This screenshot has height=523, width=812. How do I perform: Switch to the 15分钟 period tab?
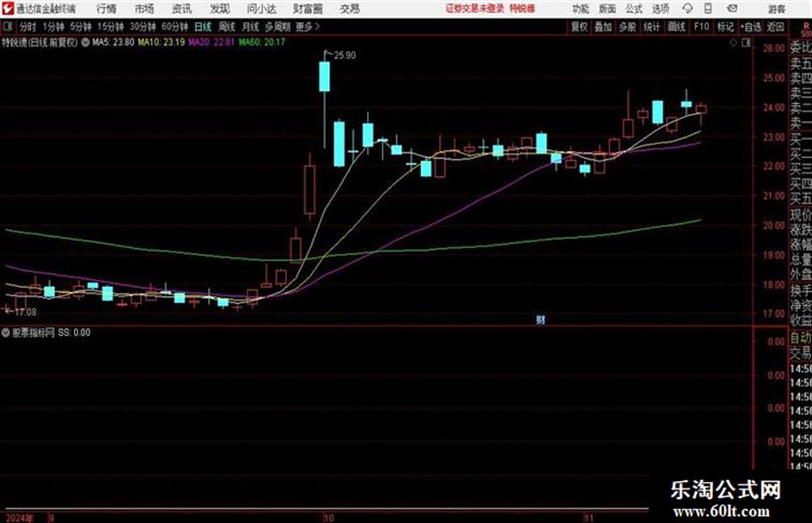coord(111,27)
